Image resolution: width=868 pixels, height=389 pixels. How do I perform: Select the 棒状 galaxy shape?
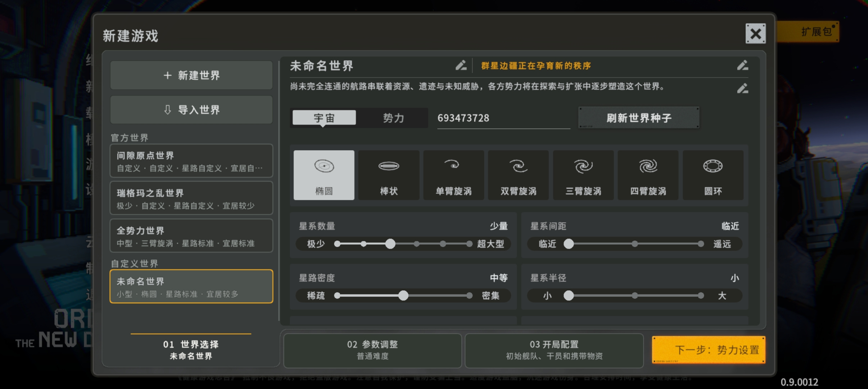[389, 175]
